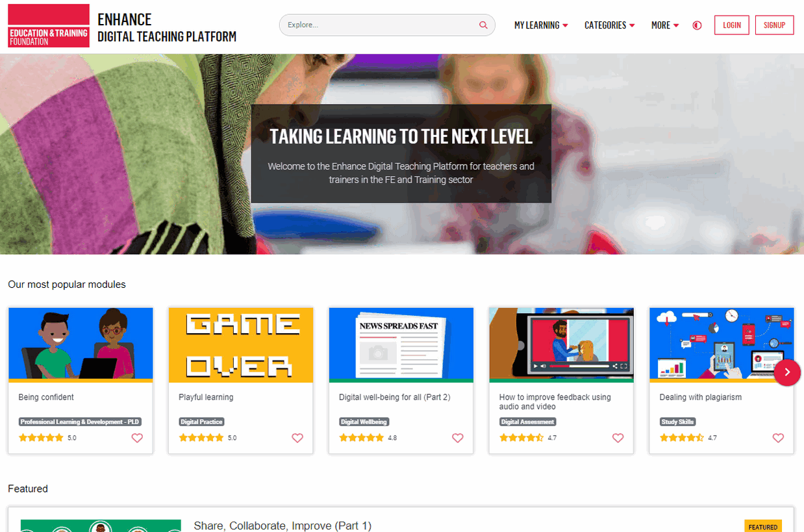Expand the Categories dropdown
This screenshot has width=804, height=532.
(610, 25)
